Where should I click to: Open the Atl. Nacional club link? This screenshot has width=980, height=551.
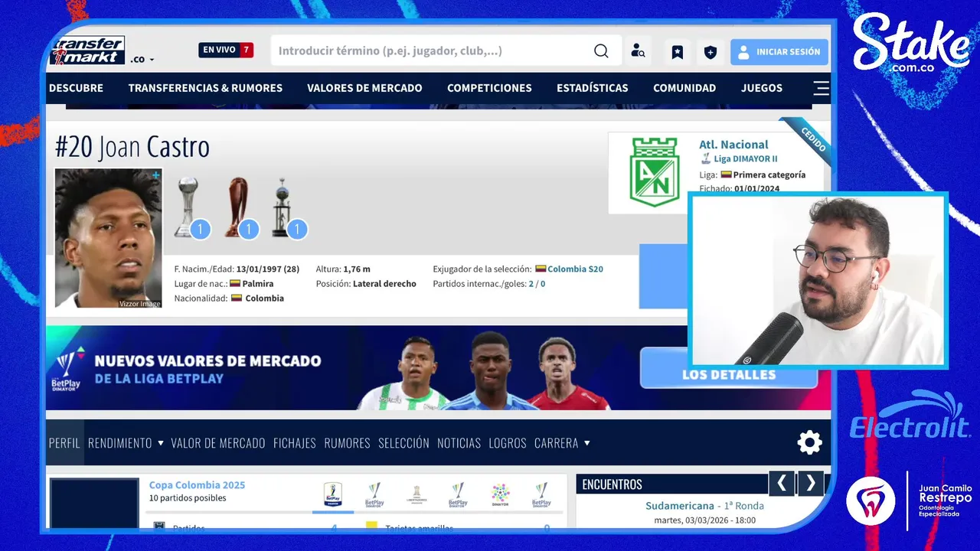733,145
